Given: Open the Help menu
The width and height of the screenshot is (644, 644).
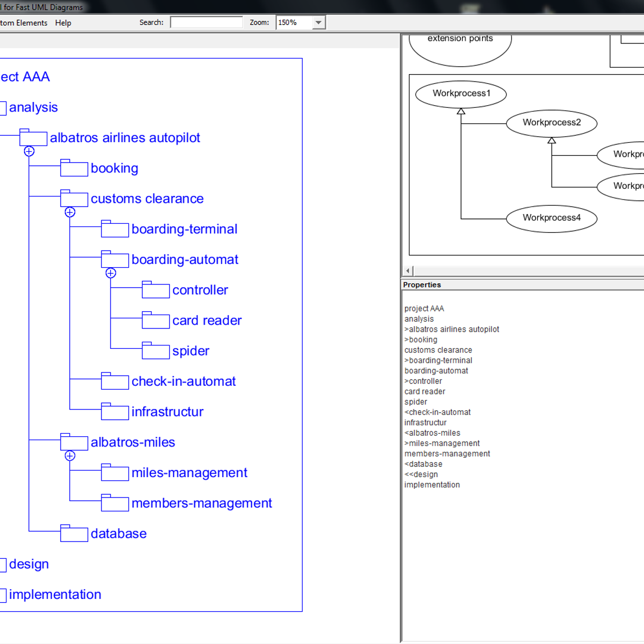Looking at the screenshot, I should click(63, 23).
